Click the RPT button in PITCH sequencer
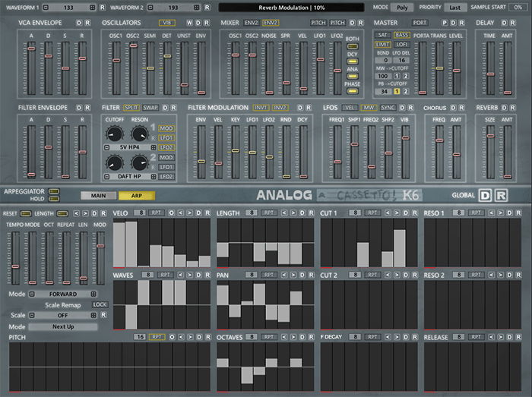This screenshot has width=532, height=397. 157,337
